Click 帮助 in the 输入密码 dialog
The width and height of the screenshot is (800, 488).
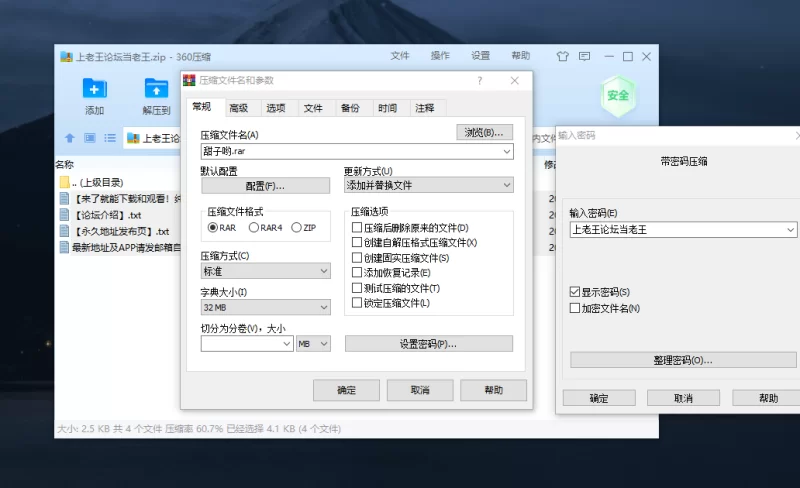click(768, 398)
